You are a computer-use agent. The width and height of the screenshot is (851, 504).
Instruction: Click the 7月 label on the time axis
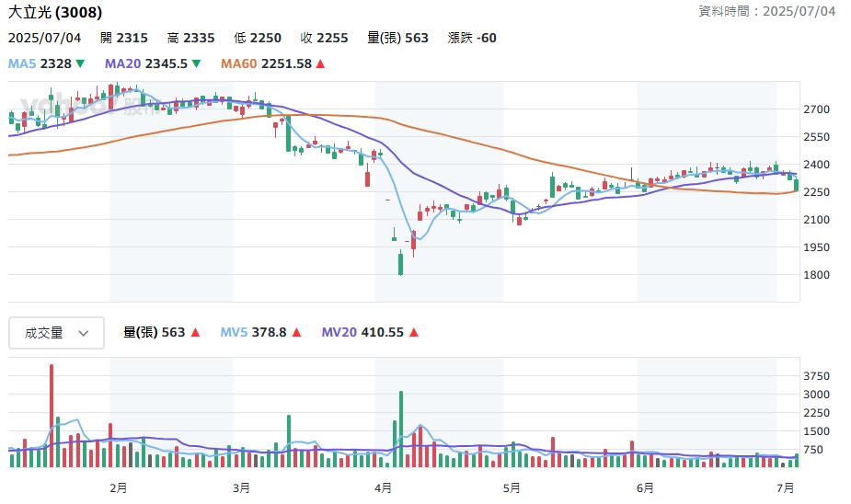coord(786,488)
